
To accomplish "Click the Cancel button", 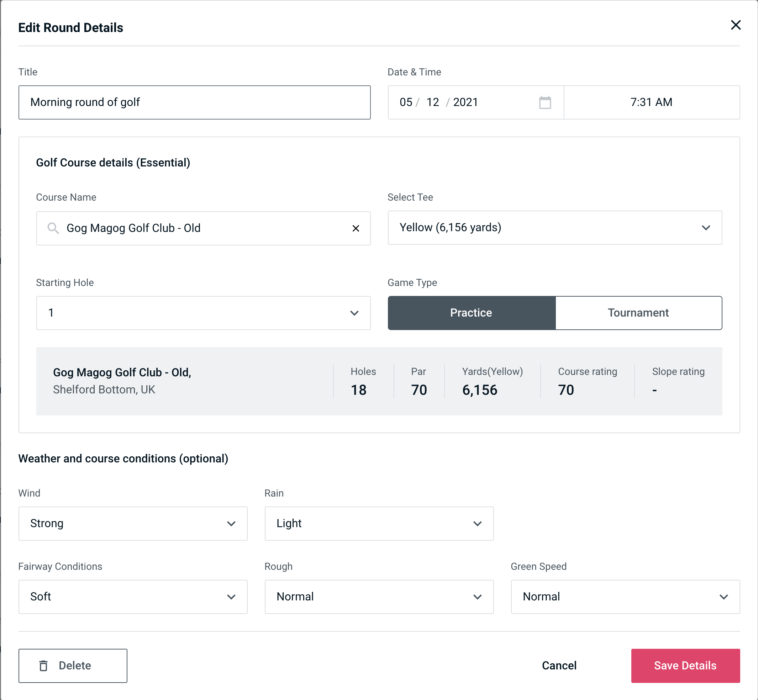I will (x=558, y=666).
